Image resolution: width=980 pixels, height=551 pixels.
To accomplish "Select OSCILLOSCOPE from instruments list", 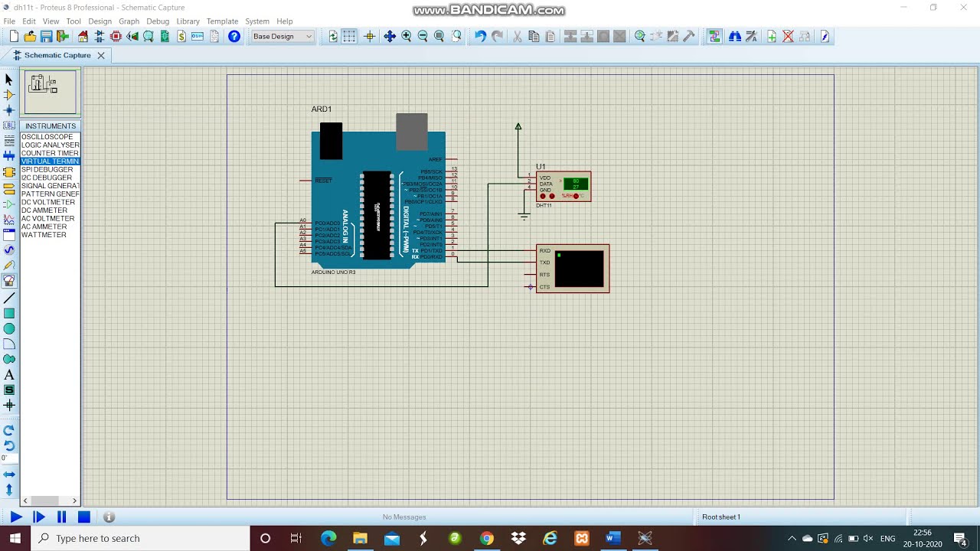I will click(47, 137).
